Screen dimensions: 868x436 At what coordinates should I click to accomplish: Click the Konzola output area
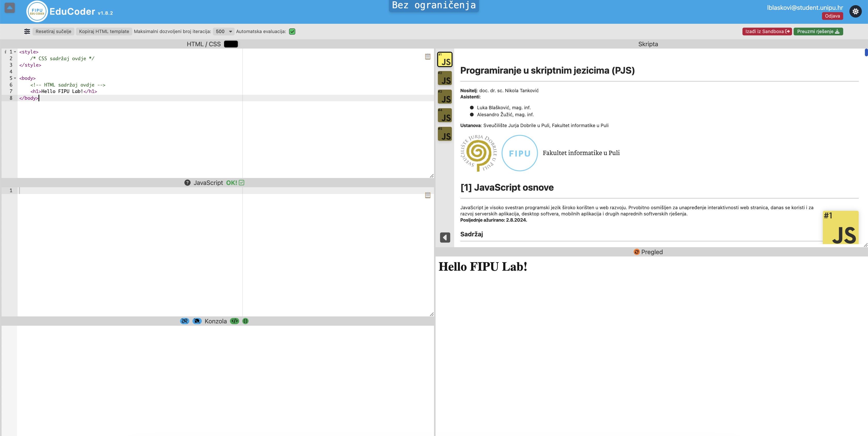[x=226, y=380]
